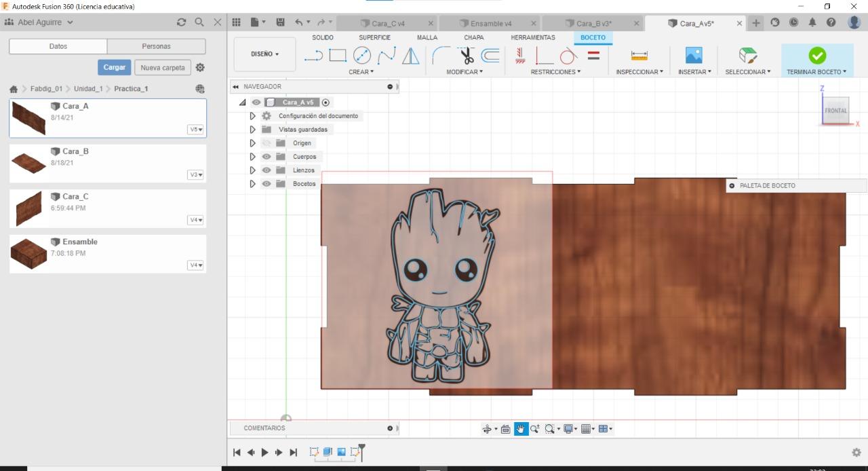
Task: Play the design timeline
Action: [x=264, y=453]
